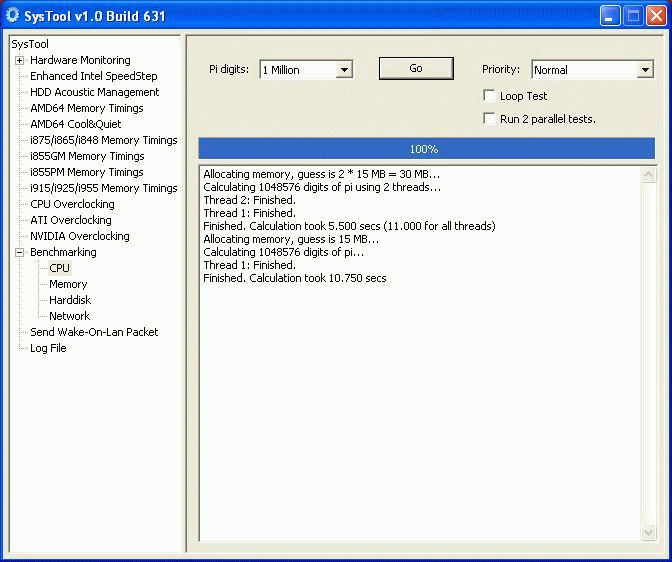The image size is (672, 562).
Task: Open i915/i925/i955 Memory Timings
Action: pyautogui.click(x=103, y=188)
